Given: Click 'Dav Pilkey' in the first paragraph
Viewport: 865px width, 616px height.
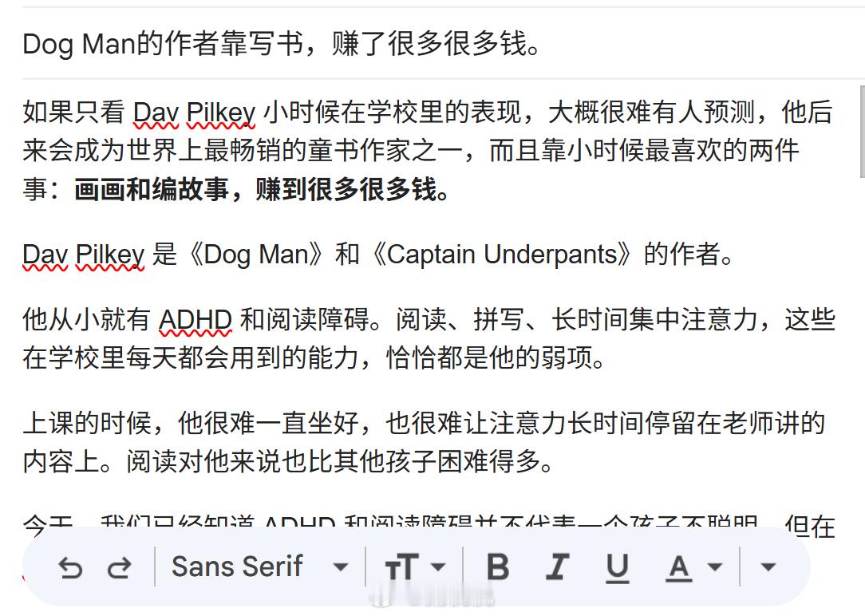Looking at the screenshot, I should pos(194,113).
